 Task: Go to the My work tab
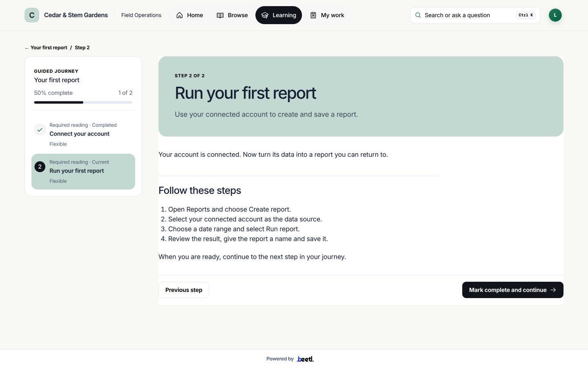point(327,15)
